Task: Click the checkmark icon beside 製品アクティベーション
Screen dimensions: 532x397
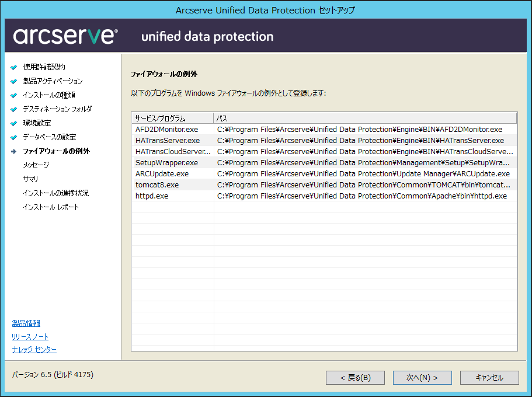Action: coord(13,81)
